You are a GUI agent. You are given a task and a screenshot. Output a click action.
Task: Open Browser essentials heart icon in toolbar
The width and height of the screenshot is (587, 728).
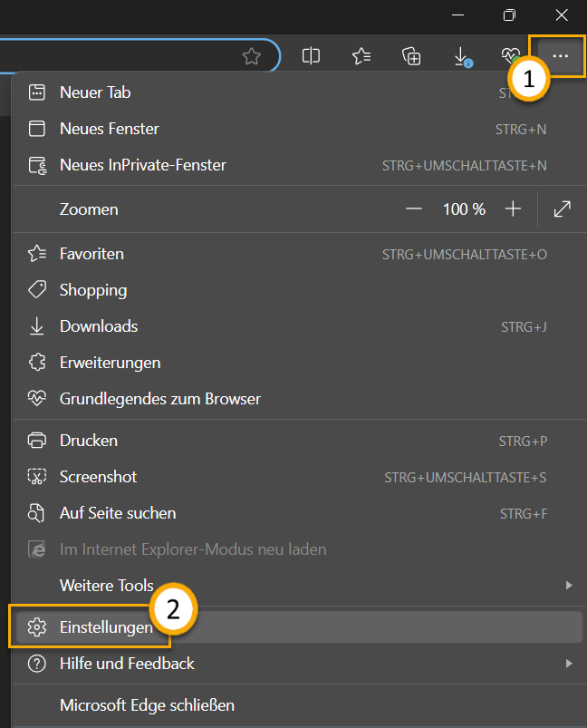tap(508, 55)
